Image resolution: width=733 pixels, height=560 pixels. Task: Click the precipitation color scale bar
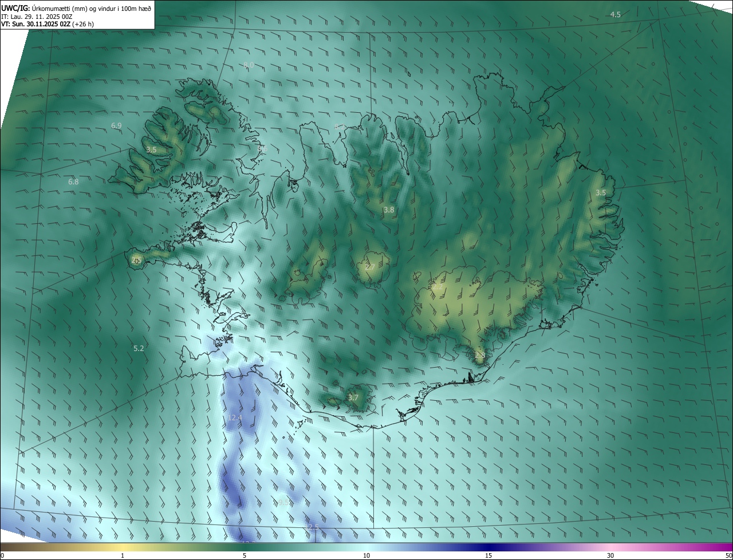(366, 547)
